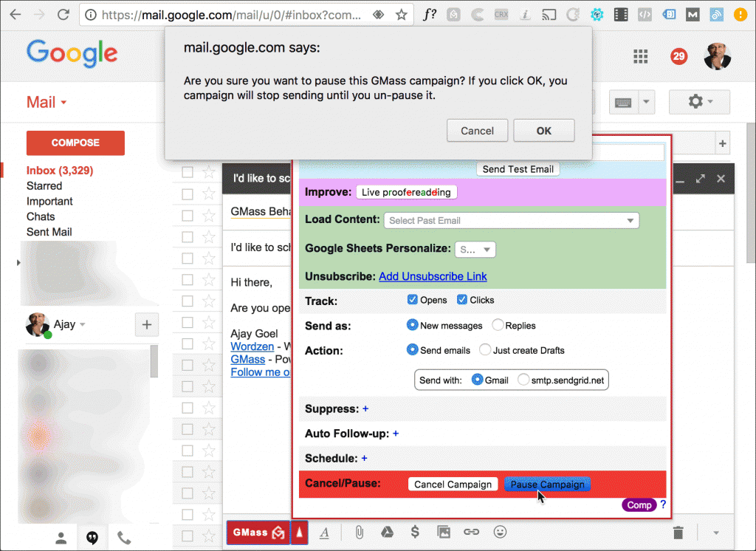The width and height of the screenshot is (756, 551).
Task: Click the Add Unsubscribe Link
Action: coord(433,276)
